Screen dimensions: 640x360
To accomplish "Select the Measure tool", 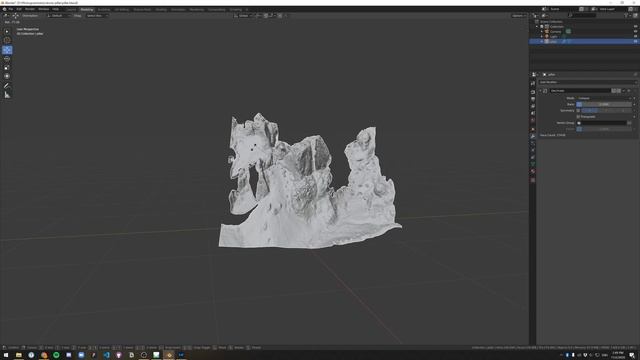I will click(7, 95).
